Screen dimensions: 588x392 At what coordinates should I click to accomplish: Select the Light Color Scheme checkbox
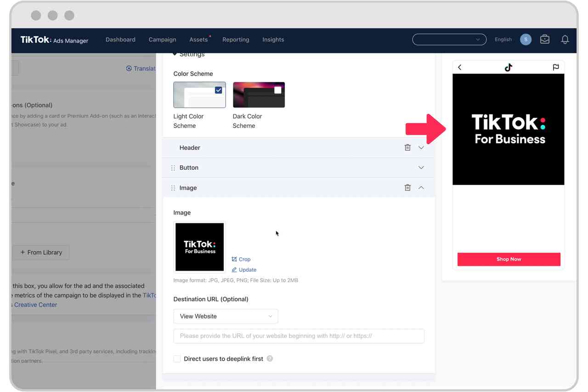pos(219,90)
